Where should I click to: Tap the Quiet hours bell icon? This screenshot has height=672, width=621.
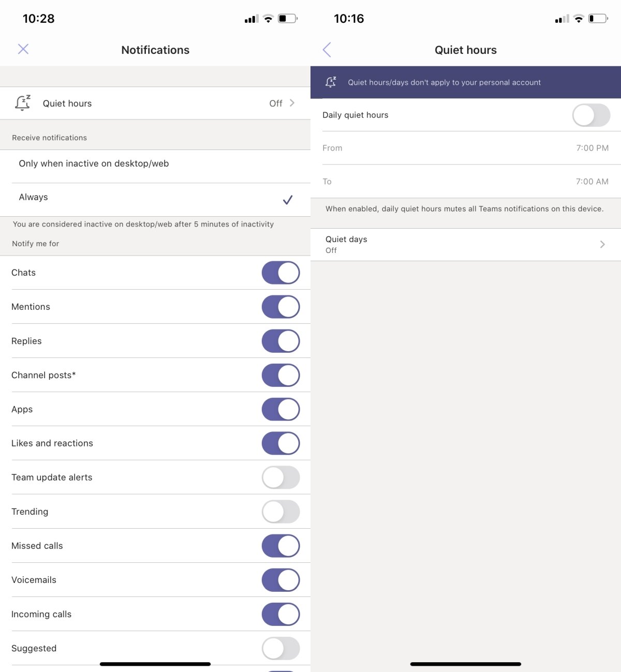(x=23, y=103)
